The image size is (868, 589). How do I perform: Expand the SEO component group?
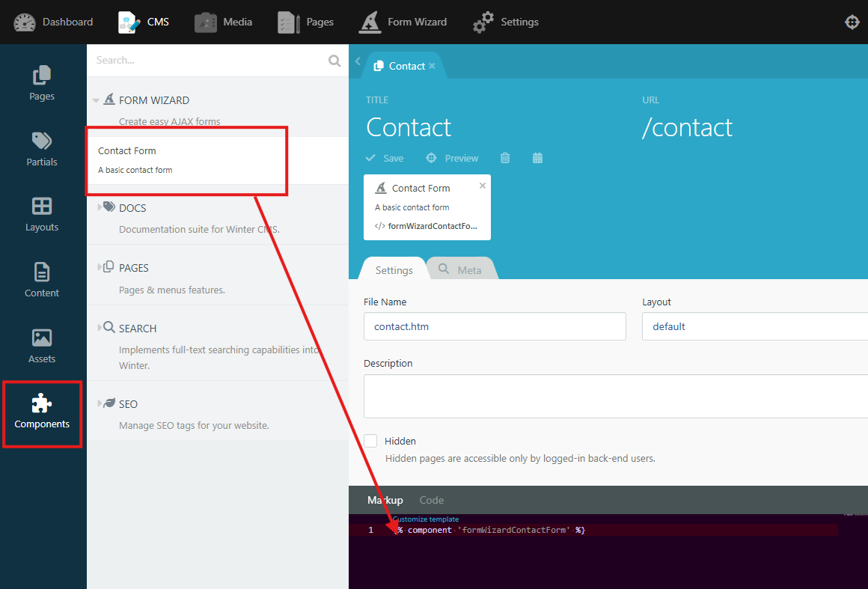point(100,403)
